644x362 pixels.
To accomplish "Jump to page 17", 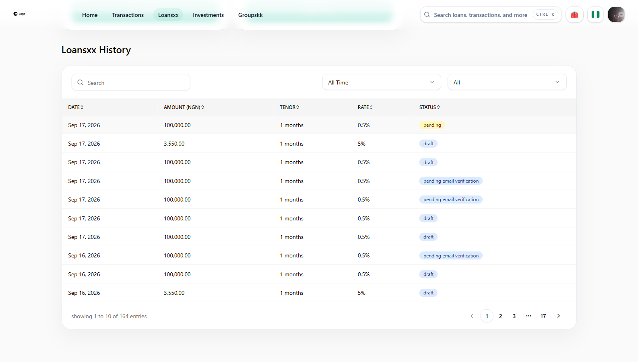I will (x=543, y=316).
